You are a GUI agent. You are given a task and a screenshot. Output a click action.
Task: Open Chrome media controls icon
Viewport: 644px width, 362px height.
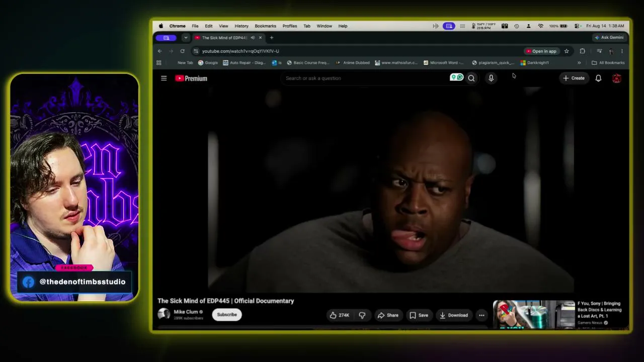599,51
